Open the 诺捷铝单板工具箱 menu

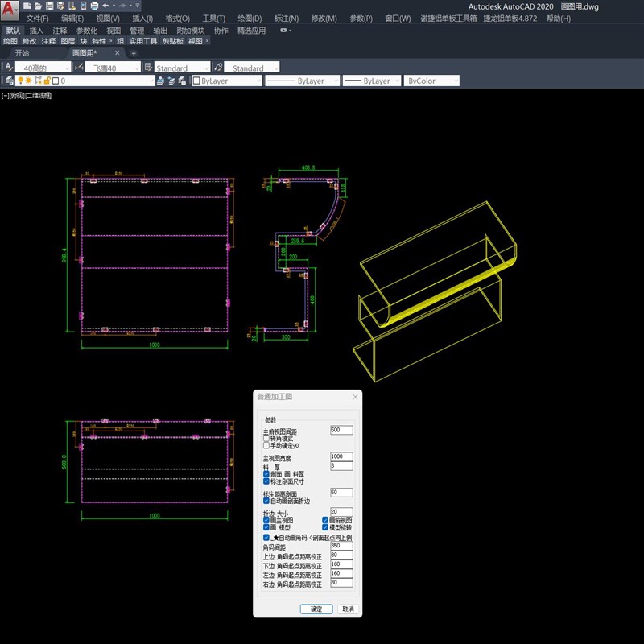[x=448, y=19]
